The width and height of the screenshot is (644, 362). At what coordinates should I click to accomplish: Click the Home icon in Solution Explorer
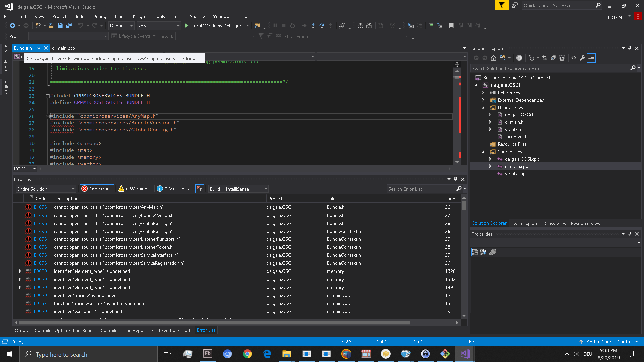click(x=493, y=58)
